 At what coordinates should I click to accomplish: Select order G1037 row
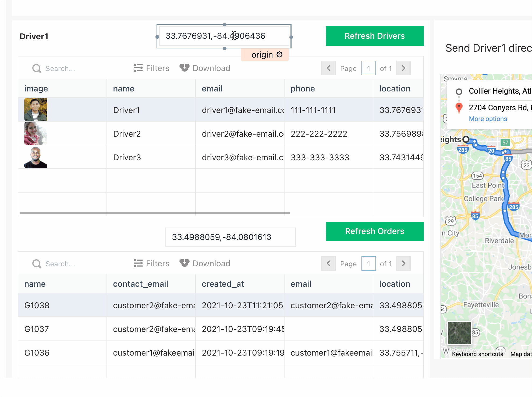[x=37, y=329]
